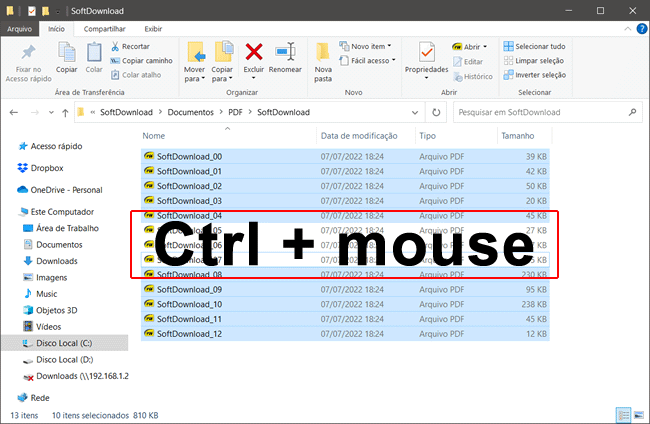This screenshot has width=650, height=424.
Task: Click the Recortar scissors button
Action: click(130, 46)
